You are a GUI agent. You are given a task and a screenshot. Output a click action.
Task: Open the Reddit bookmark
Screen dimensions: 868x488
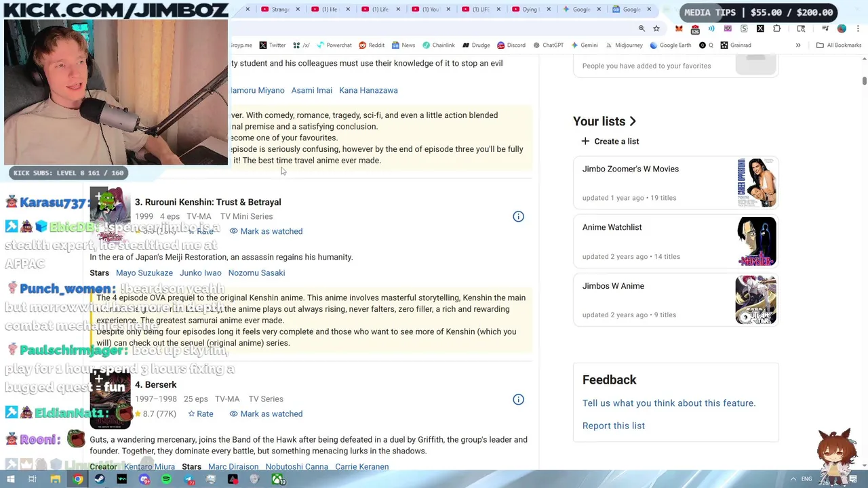372,45
